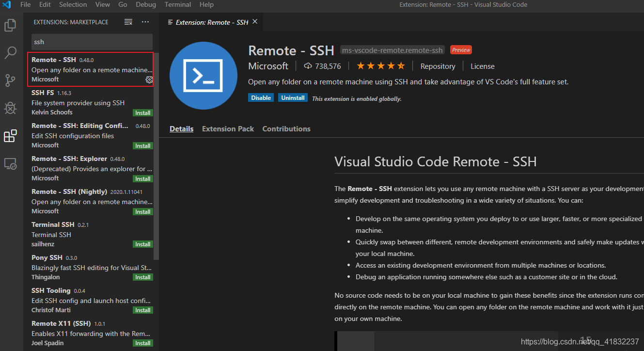Screen dimensions: 644x351
Task: Open the Remote Explorer view icon
Action: pyautogui.click(x=10, y=164)
